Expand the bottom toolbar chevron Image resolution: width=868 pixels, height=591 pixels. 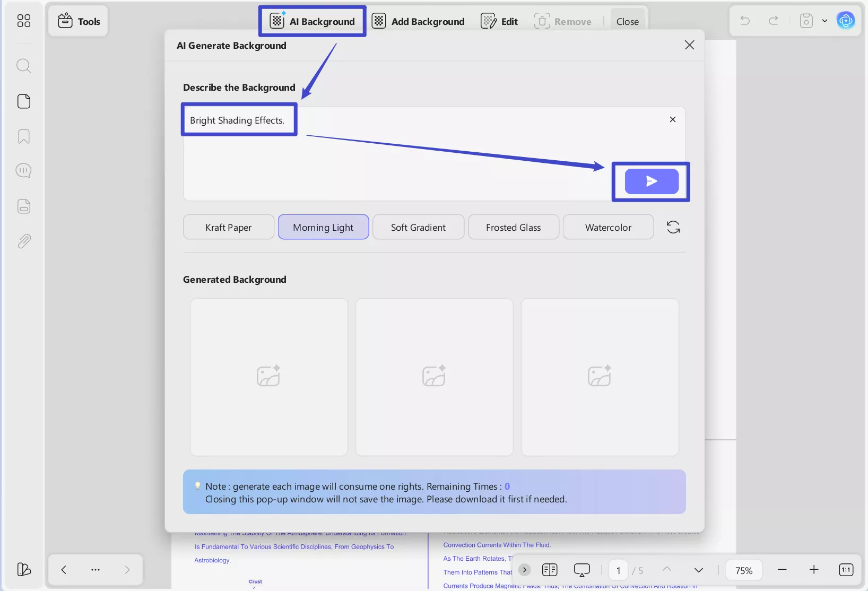524,570
